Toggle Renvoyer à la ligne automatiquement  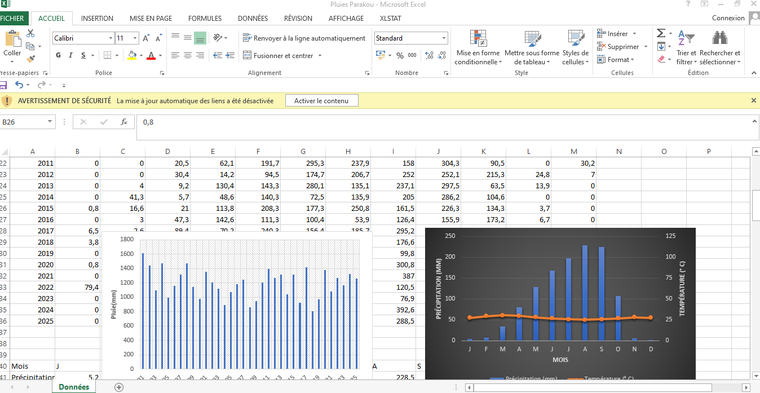pos(304,38)
